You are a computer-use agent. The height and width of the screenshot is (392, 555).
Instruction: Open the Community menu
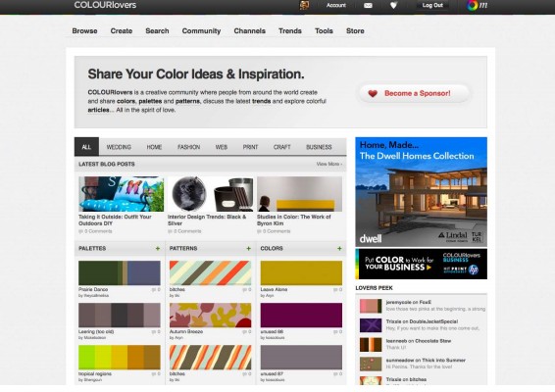click(201, 31)
